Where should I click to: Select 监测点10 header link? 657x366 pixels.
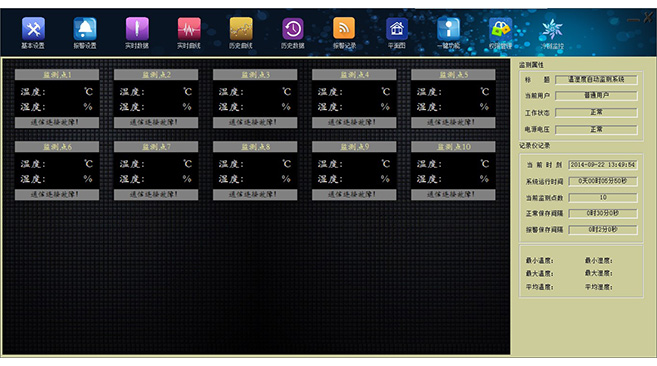[x=453, y=147]
